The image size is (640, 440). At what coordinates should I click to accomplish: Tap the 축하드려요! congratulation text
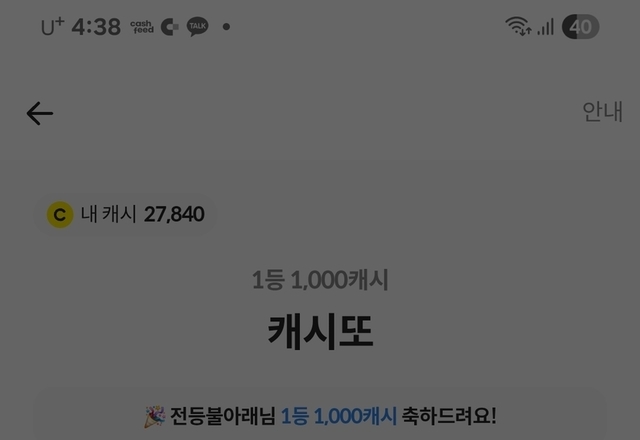(x=449, y=416)
